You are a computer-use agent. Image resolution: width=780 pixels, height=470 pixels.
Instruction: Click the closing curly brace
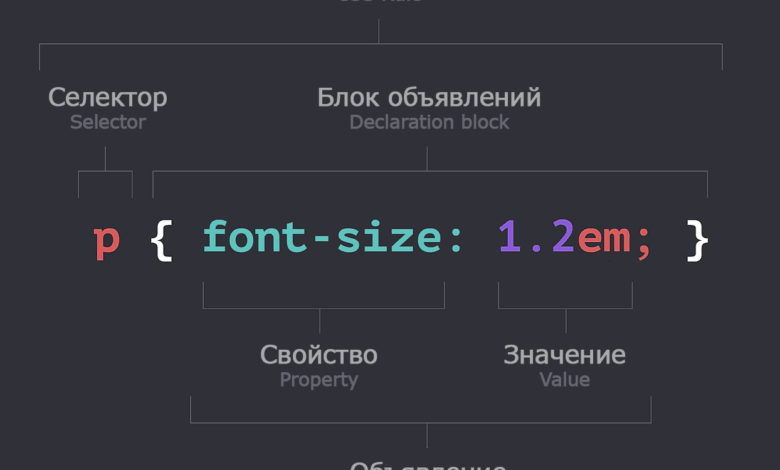(x=697, y=240)
